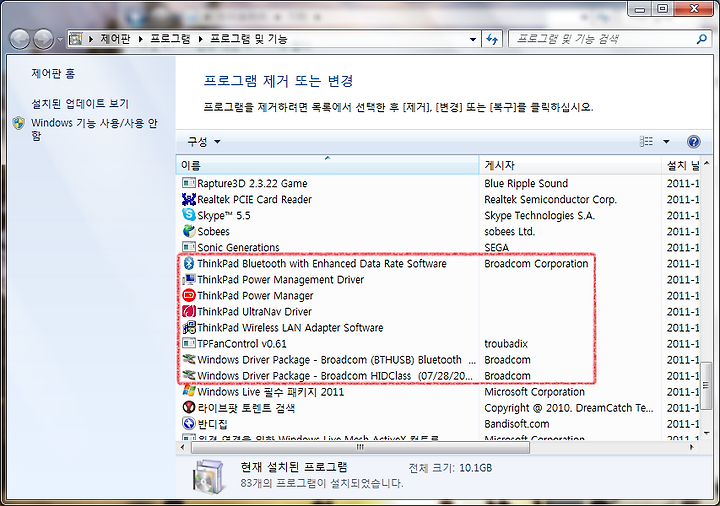The height and width of the screenshot is (506, 720).
Task: Click the 프로그램 및 기능 검색 field
Action: (x=602, y=39)
